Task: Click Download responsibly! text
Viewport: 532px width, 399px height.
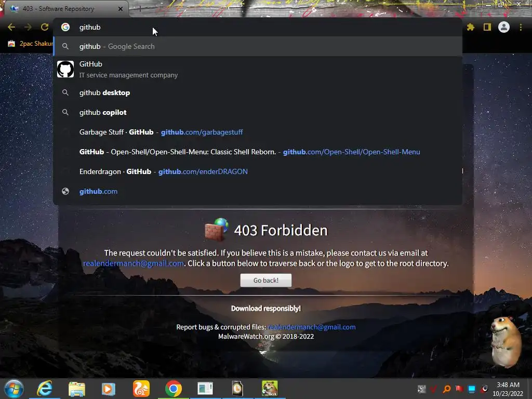Action: click(x=265, y=309)
